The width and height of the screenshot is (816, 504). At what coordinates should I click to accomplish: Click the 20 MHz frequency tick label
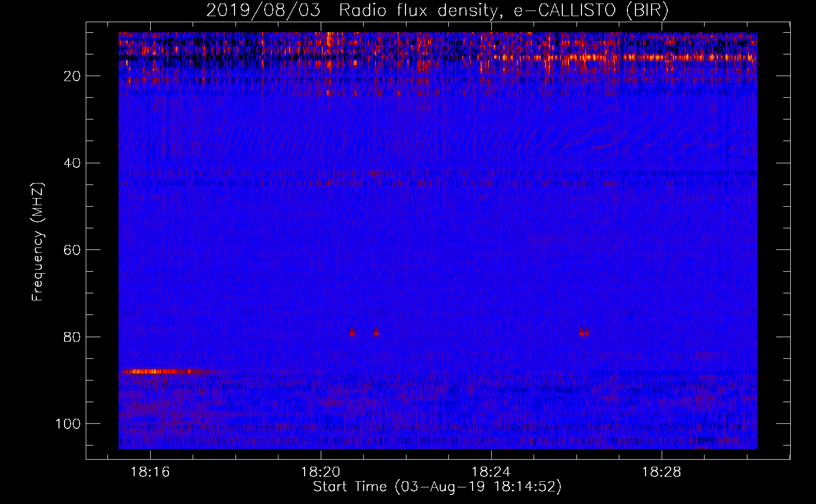[x=73, y=76]
